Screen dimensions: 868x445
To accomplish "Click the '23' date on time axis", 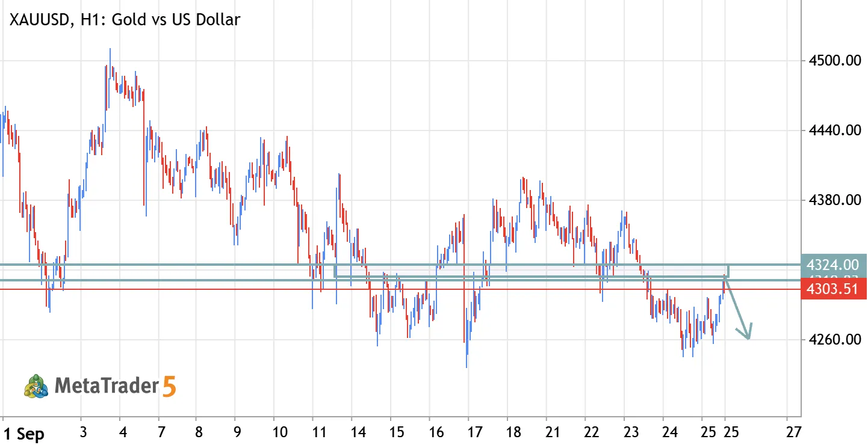I will click(631, 432).
